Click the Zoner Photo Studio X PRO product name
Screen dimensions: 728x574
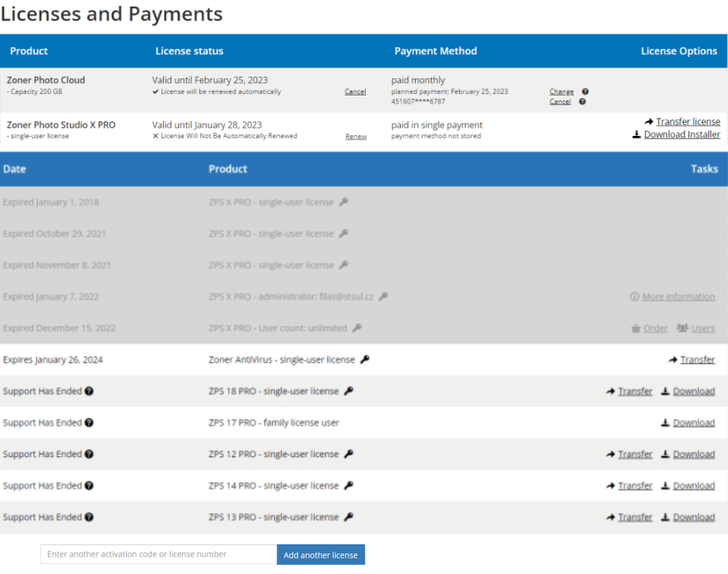61,125
